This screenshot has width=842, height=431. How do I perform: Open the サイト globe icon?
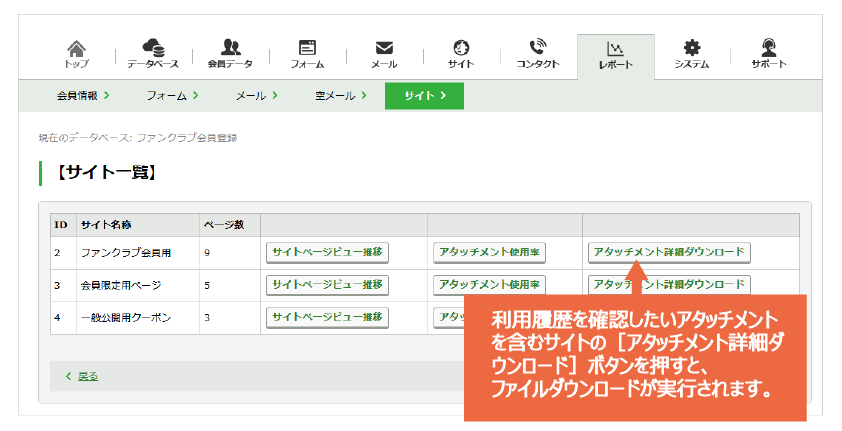point(461,48)
